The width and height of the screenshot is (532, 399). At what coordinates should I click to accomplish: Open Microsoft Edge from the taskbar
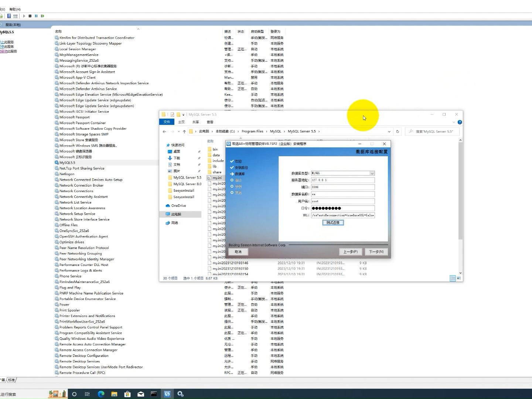[x=101, y=394]
